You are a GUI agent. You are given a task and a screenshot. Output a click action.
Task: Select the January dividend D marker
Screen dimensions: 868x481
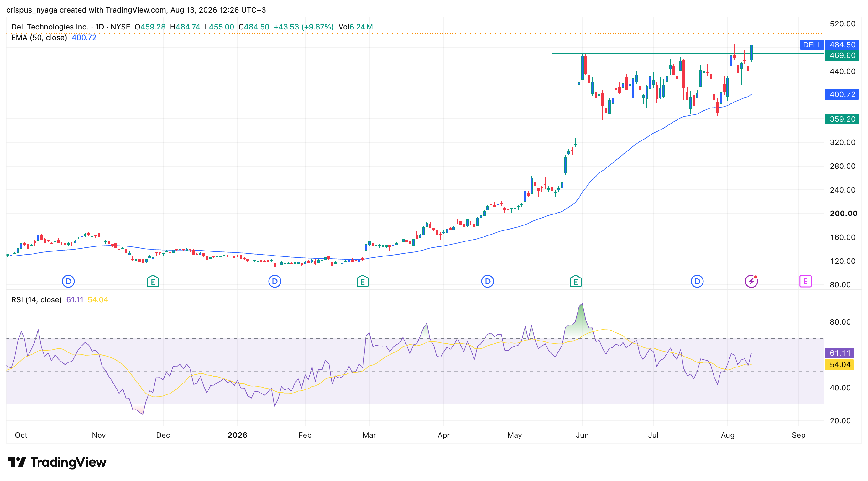(275, 281)
